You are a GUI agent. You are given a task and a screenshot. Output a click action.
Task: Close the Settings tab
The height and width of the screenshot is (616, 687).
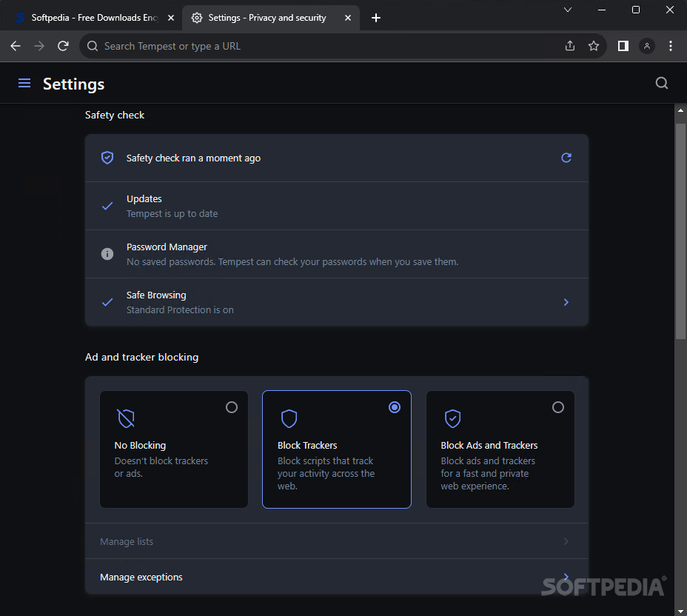pyautogui.click(x=348, y=18)
